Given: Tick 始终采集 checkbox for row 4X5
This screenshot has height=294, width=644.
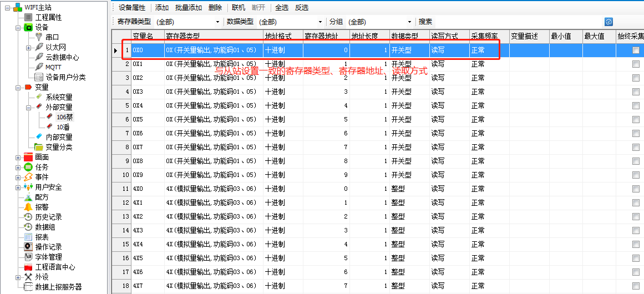Looking at the screenshot, I should tap(636, 258).
